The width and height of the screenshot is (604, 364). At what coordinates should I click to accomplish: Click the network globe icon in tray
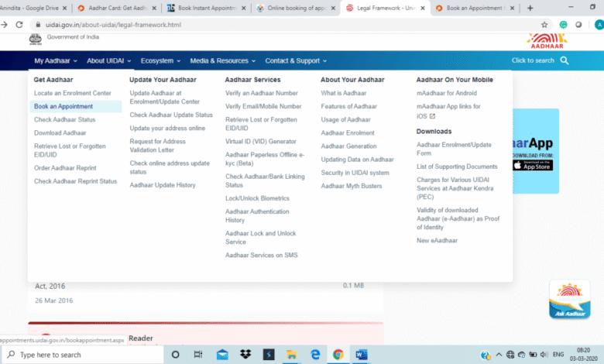click(x=510, y=355)
